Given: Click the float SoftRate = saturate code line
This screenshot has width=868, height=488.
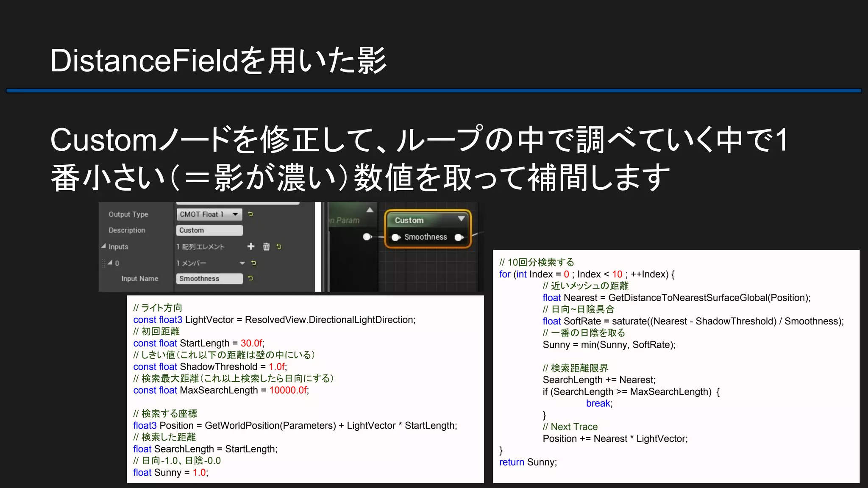Looking at the screenshot, I should click(693, 321).
